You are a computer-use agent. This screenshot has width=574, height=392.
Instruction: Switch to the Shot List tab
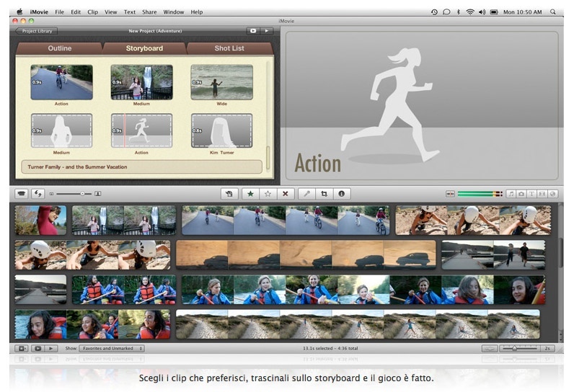tap(229, 48)
